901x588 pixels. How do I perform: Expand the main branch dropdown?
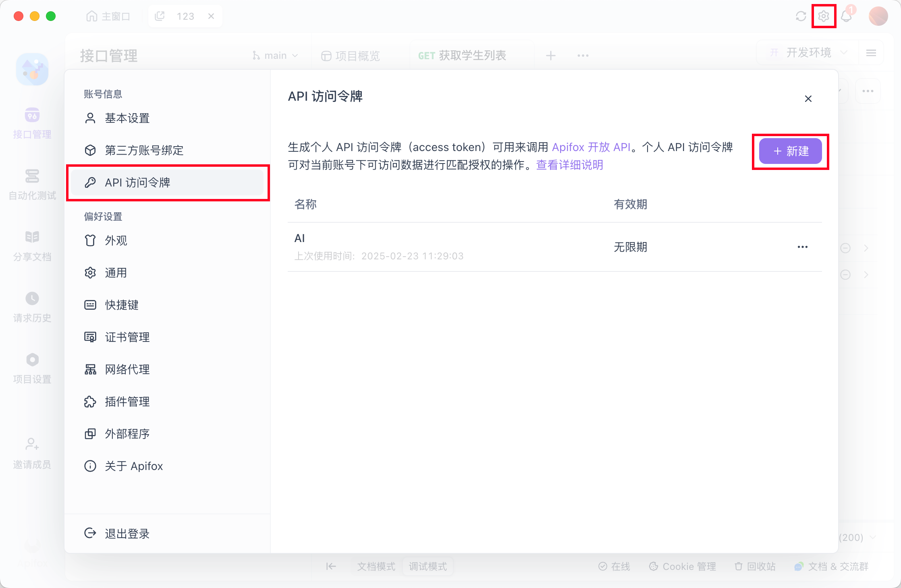(276, 56)
